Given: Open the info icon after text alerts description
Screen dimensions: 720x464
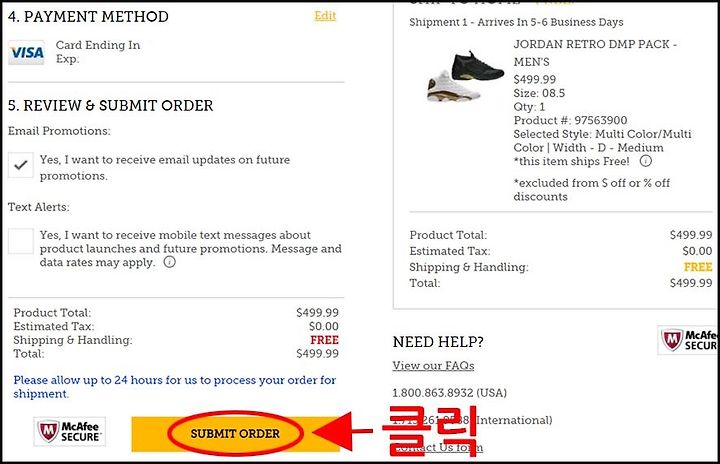Looking at the screenshot, I should (x=169, y=262).
